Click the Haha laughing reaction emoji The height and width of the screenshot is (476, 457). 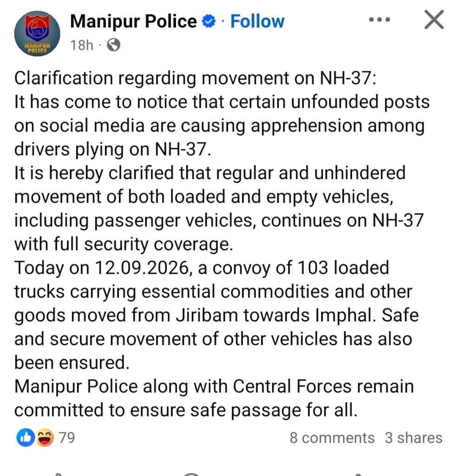(45, 437)
